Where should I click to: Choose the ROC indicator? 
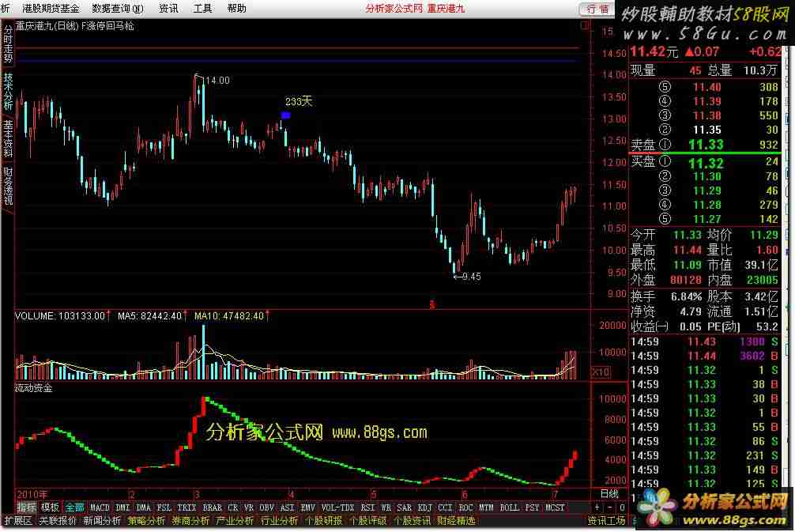point(465,507)
